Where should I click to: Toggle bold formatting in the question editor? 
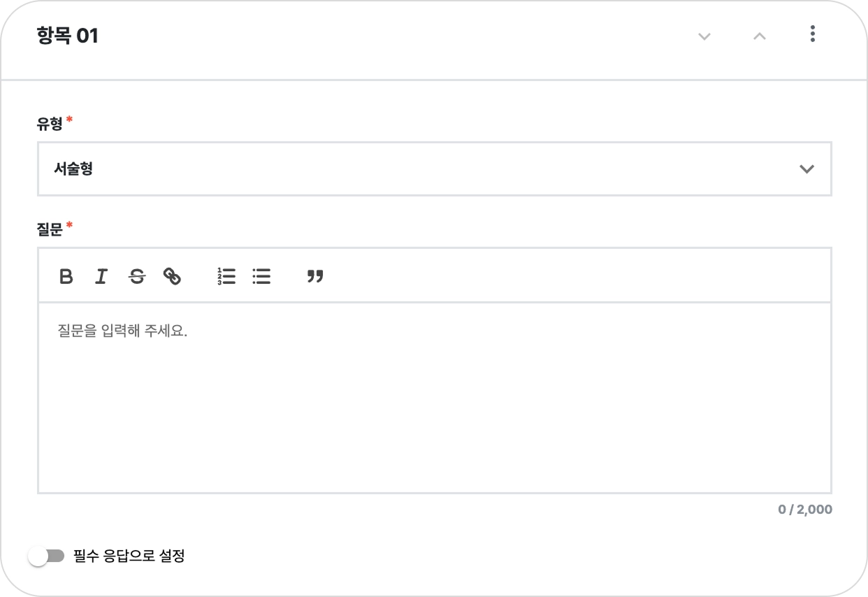coord(66,276)
